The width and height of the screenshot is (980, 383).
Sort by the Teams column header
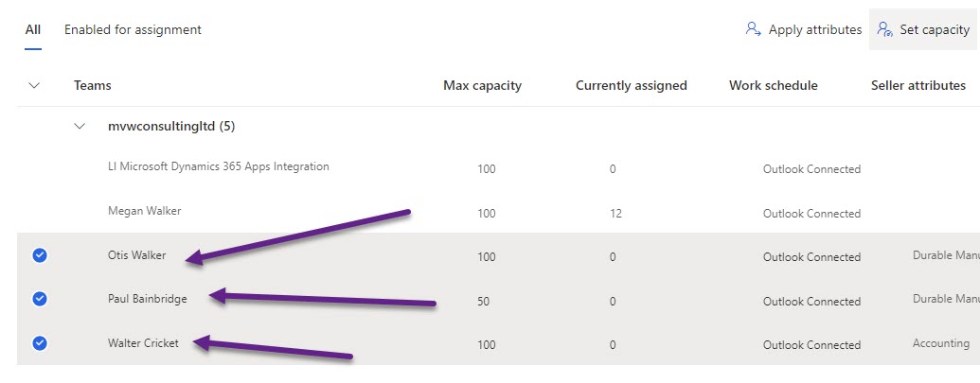click(x=93, y=85)
